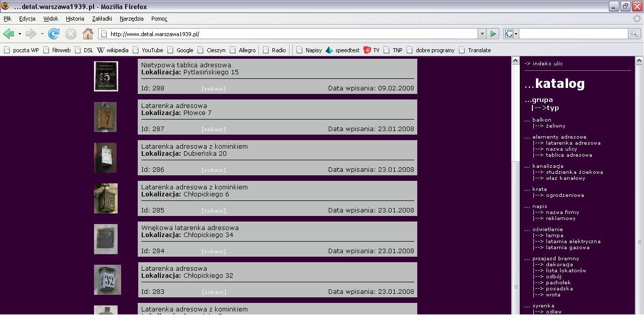644x326 pixels.
Task: Open the Allegro bookmark
Action: coord(242,50)
